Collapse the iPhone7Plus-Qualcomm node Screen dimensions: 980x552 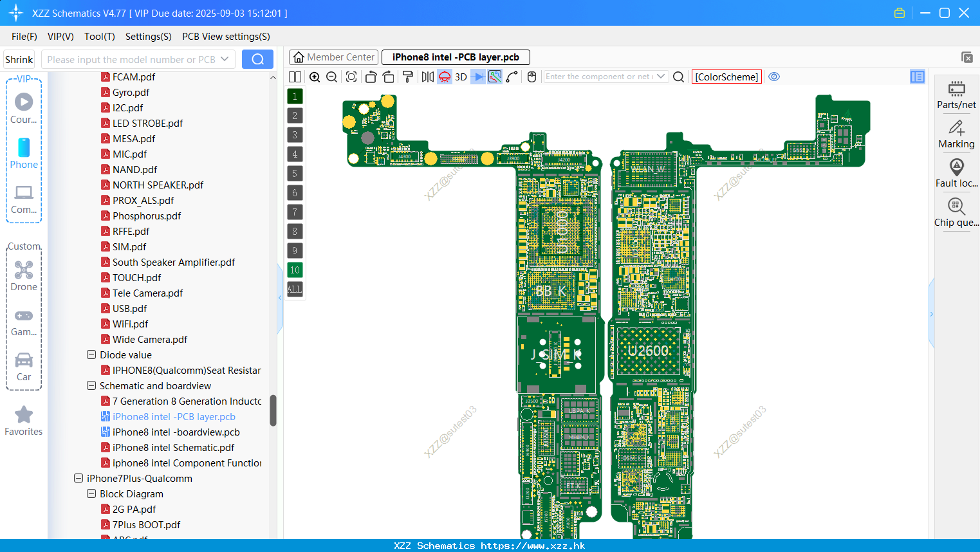coord(79,478)
